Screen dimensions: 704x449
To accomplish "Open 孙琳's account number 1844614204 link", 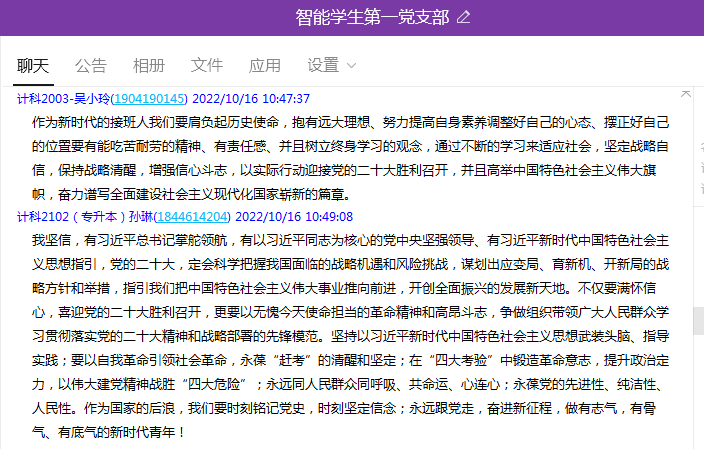I will (192, 217).
